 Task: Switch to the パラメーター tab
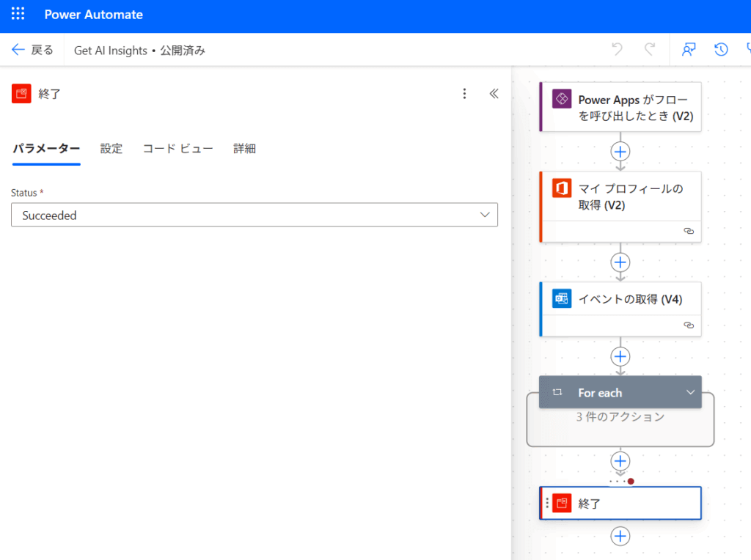[x=46, y=148]
